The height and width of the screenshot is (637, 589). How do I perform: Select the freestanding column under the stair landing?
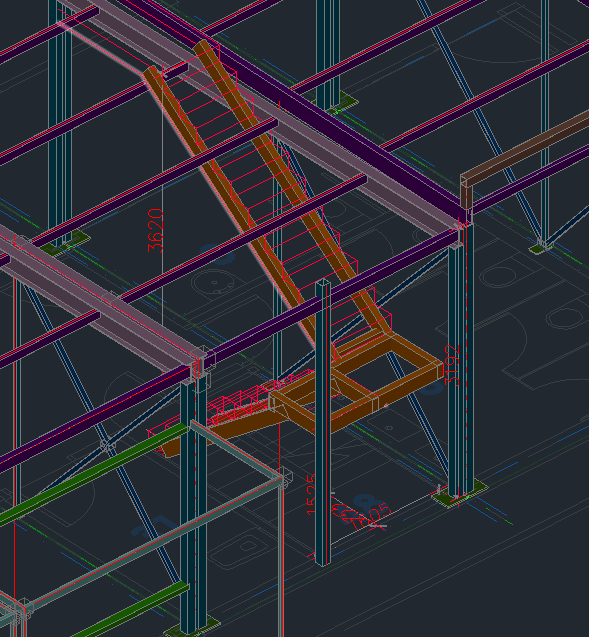[x=323, y=422]
